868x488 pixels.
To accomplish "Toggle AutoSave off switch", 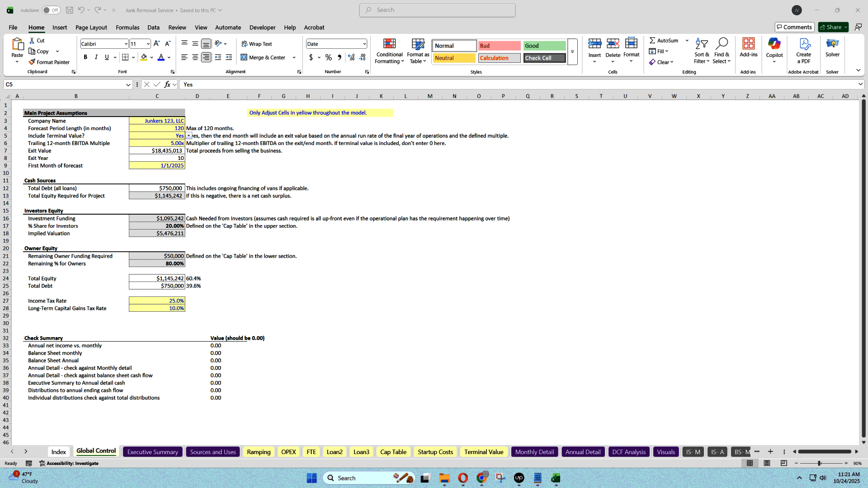I will [x=51, y=9].
